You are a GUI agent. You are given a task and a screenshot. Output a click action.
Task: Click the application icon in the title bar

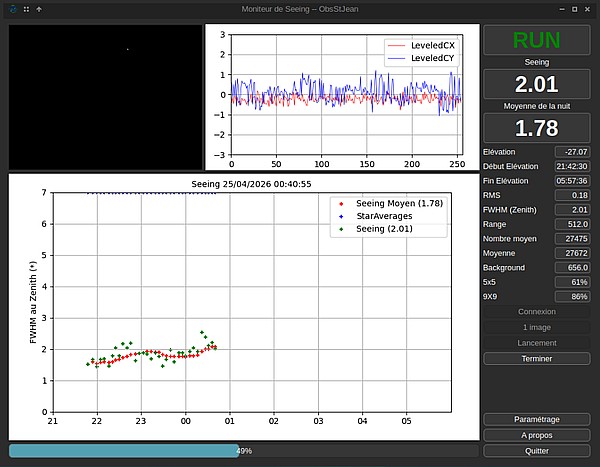13,9
